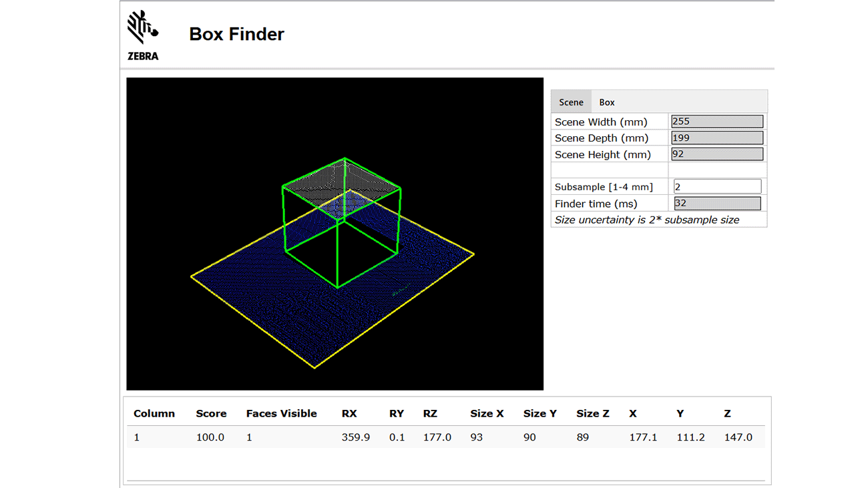Click the Box Finder page title

coord(236,34)
